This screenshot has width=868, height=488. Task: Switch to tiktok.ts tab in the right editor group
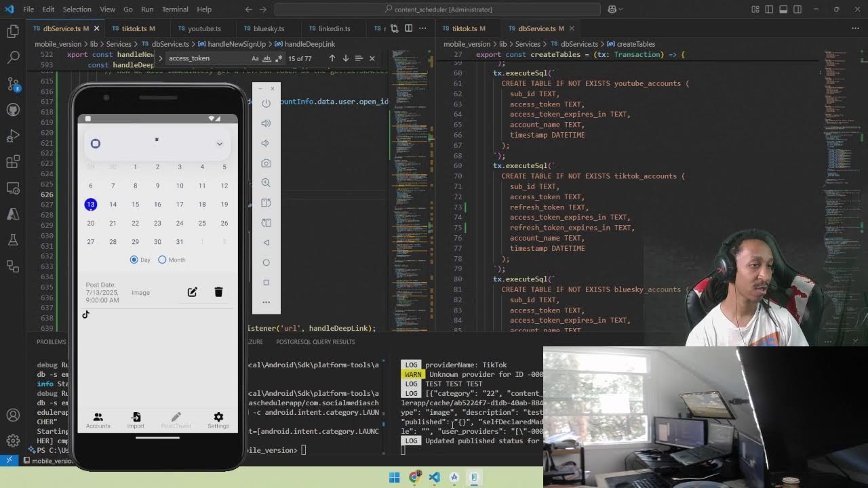(x=469, y=28)
